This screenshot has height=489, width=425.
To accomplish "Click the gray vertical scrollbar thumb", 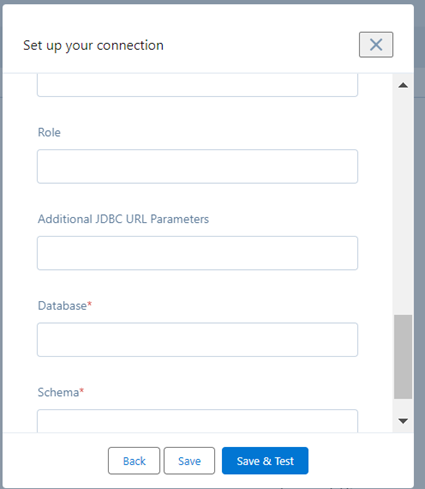I will [403, 357].
